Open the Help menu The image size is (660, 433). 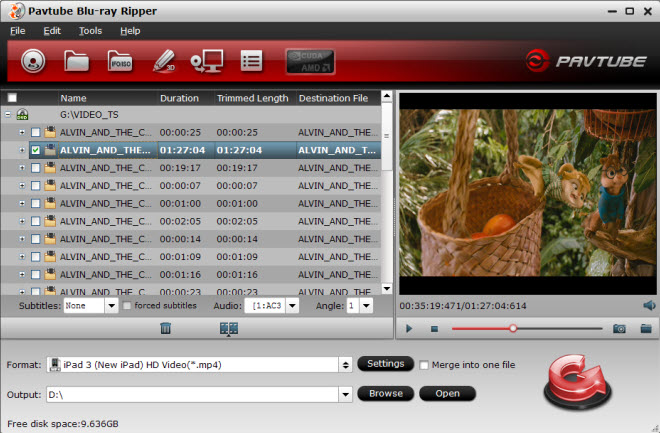130,31
